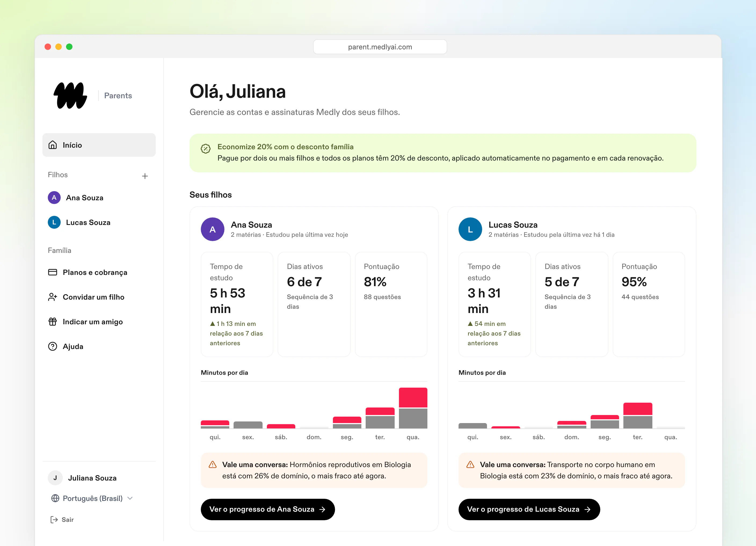Click Juliana Souza account name
This screenshot has height=546, width=756.
click(92, 478)
